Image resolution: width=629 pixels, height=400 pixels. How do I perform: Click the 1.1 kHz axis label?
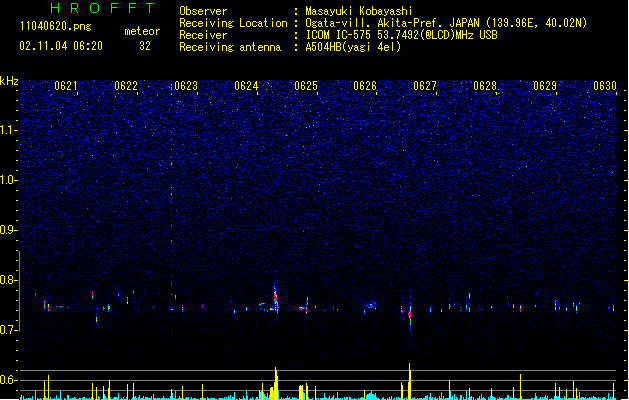tap(8, 130)
